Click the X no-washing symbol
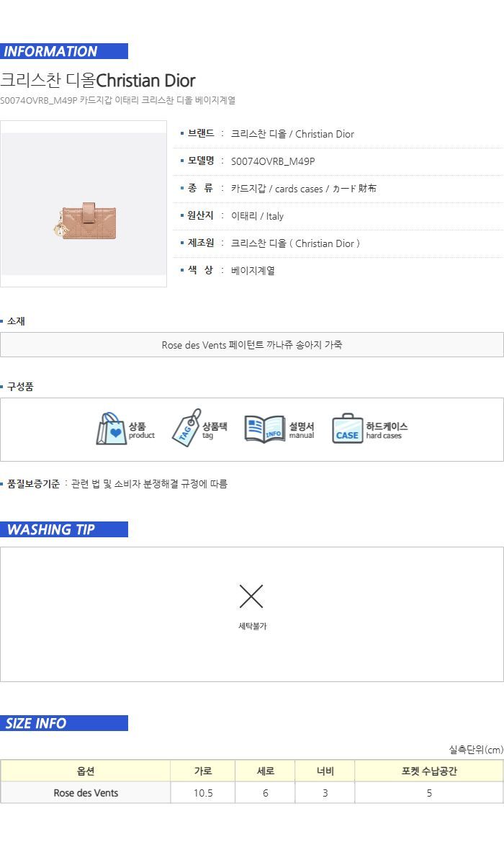The image size is (504, 865). click(251, 596)
